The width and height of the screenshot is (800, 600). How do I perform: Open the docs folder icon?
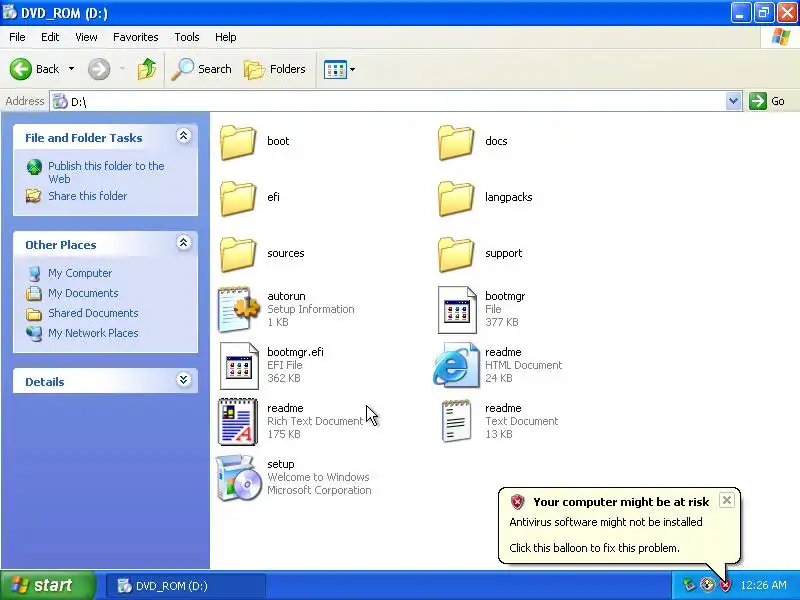(456, 142)
